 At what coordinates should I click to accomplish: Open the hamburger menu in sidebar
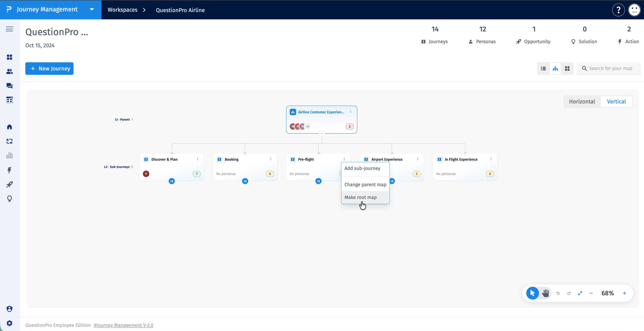point(9,29)
